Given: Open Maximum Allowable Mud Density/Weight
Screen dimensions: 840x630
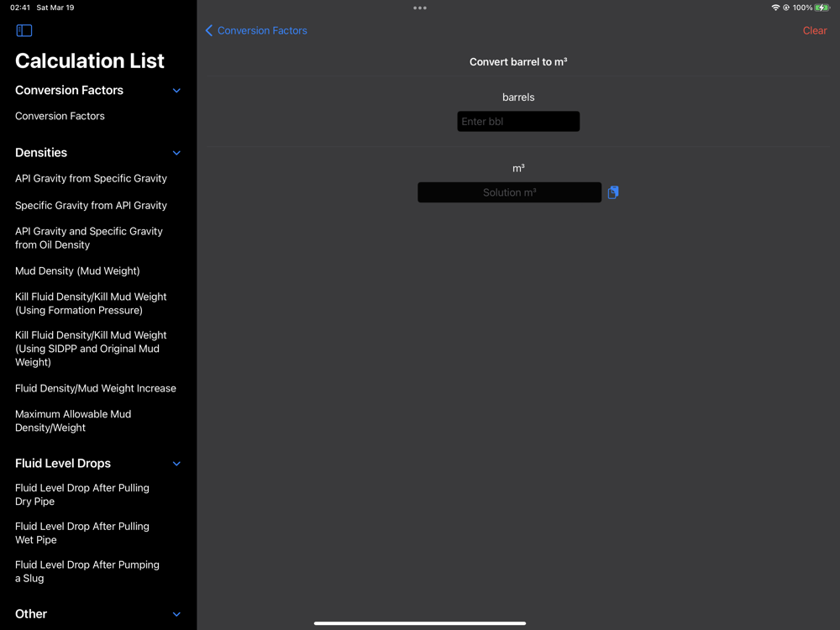Looking at the screenshot, I should pos(73,421).
